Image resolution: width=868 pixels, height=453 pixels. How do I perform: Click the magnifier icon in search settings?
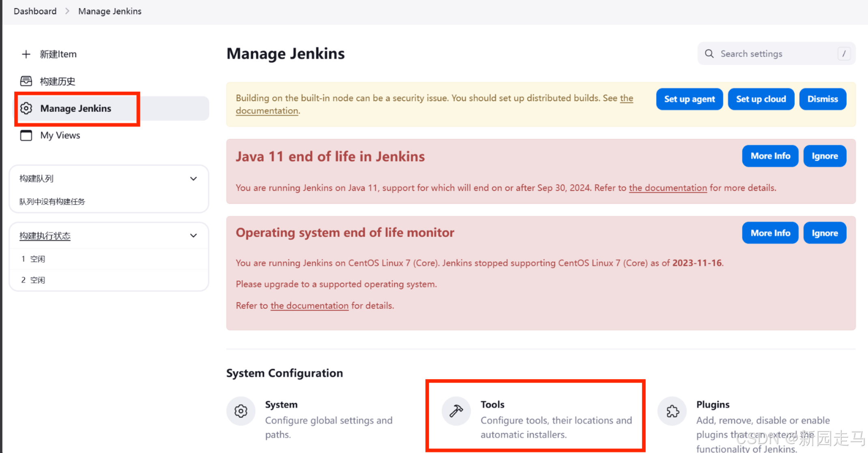709,54
